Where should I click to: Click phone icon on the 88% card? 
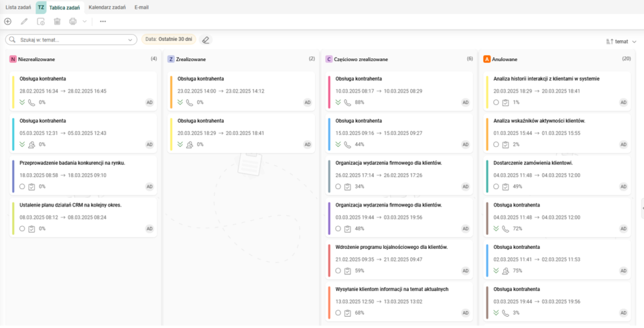pos(348,102)
